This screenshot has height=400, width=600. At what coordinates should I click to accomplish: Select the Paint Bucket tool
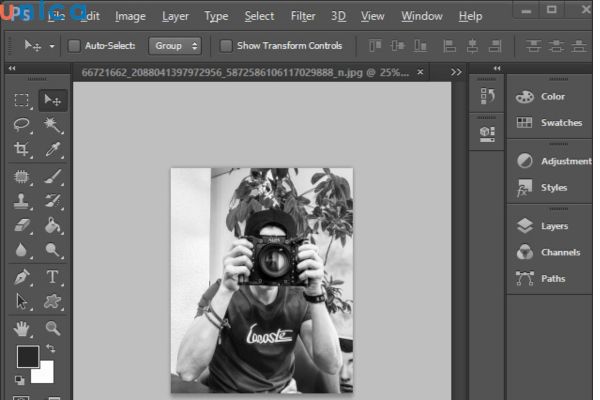(x=53, y=225)
